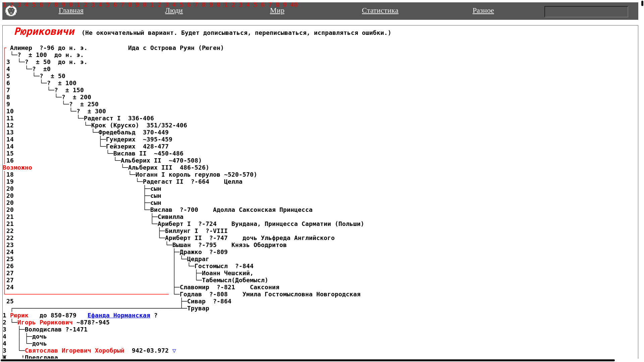Click Вислав ?-700 entry

[174, 210]
